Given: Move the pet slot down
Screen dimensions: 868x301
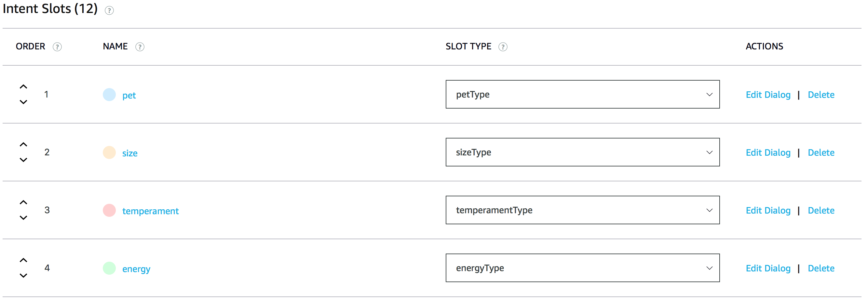Looking at the screenshot, I should coord(23,102).
